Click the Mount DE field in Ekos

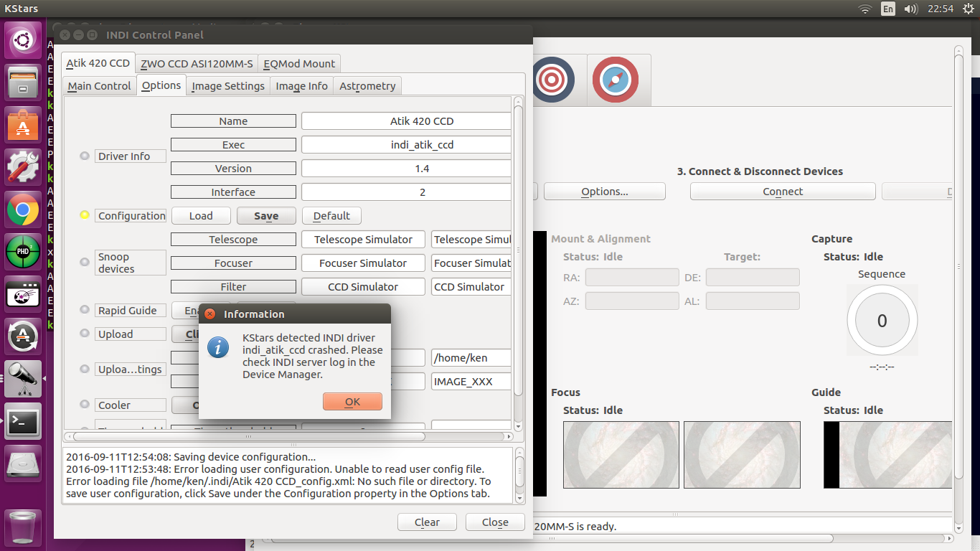pos(753,278)
